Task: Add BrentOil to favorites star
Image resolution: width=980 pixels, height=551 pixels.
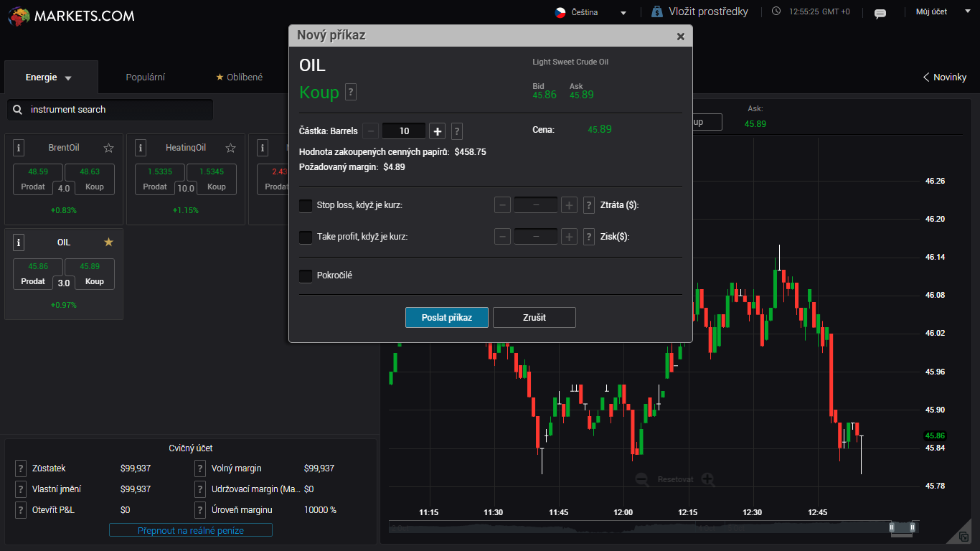Action: (108, 148)
